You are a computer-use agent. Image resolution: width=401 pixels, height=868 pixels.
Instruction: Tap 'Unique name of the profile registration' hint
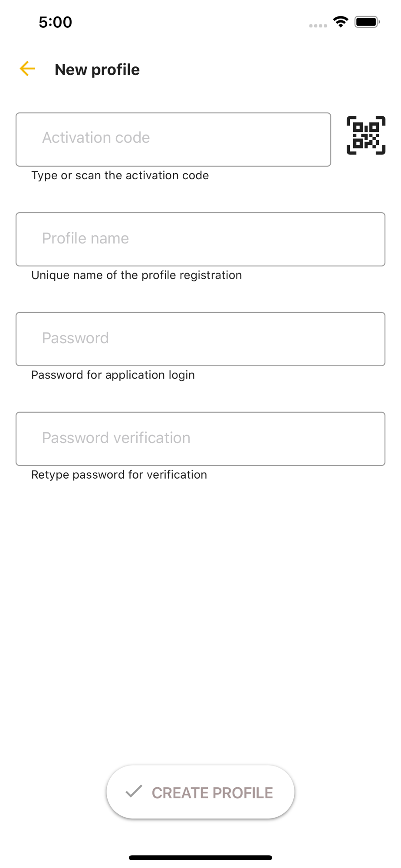click(137, 275)
